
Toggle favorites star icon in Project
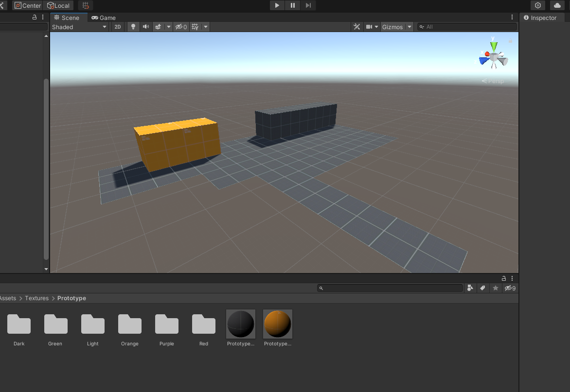pyautogui.click(x=496, y=288)
